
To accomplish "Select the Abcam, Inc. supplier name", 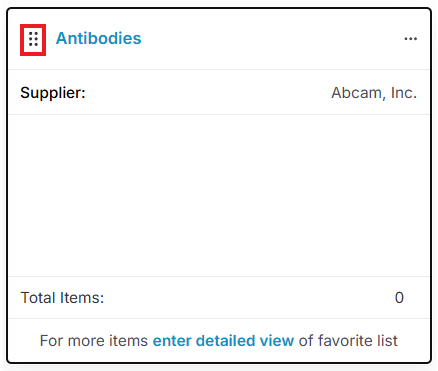I will tap(374, 93).
